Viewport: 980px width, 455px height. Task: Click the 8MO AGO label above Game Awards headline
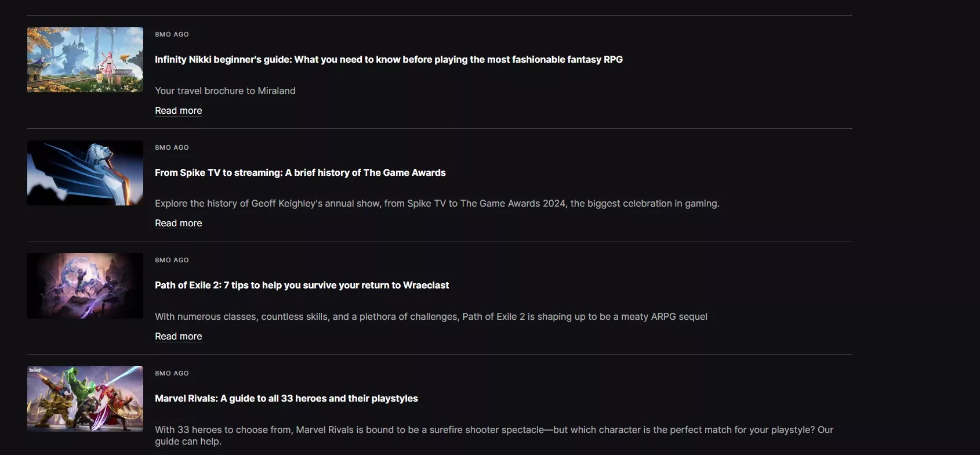click(x=172, y=147)
